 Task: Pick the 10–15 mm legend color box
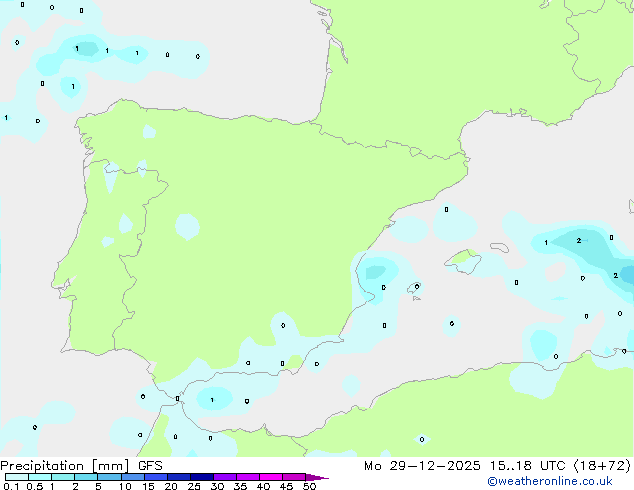point(132,477)
